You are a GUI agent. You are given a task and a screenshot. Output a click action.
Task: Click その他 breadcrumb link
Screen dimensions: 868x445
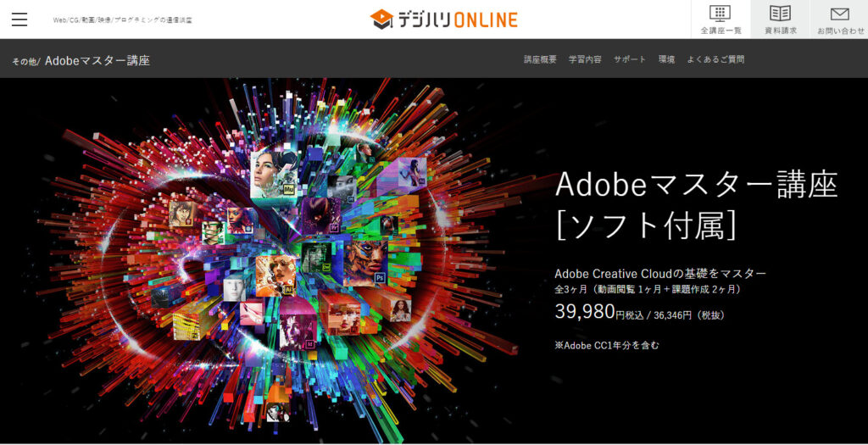[25, 61]
